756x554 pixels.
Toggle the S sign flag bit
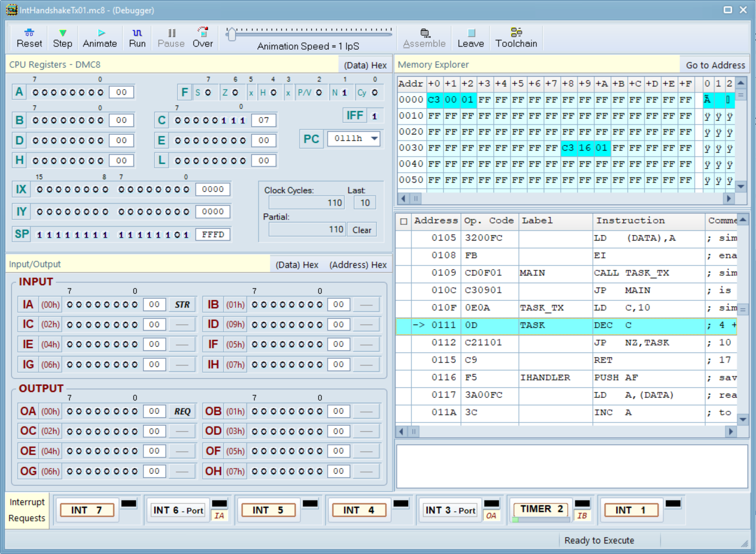[x=207, y=93]
